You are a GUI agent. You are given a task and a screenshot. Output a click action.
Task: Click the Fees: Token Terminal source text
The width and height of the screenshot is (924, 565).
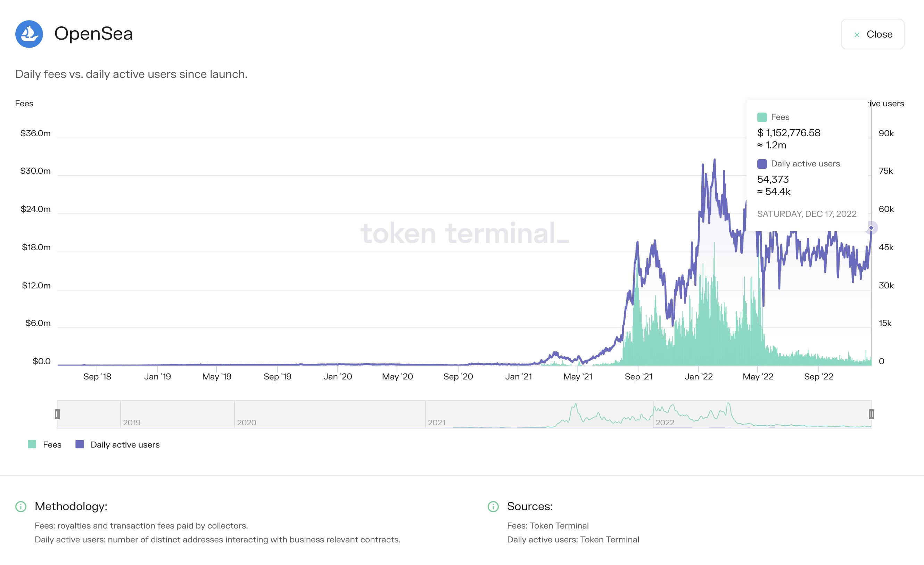pos(548,526)
